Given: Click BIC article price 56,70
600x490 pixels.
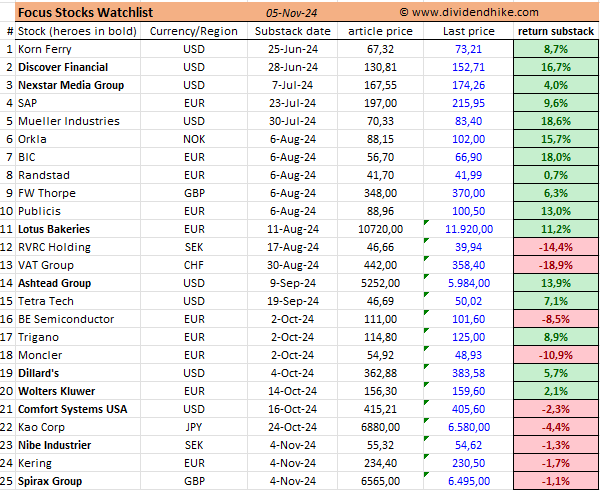Looking at the screenshot, I should [380, 157].
